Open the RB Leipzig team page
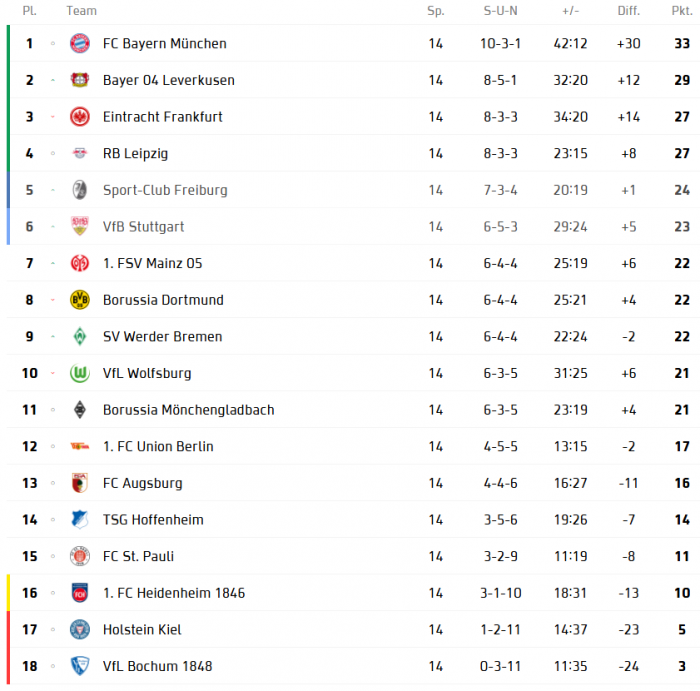 click(135, 153)
